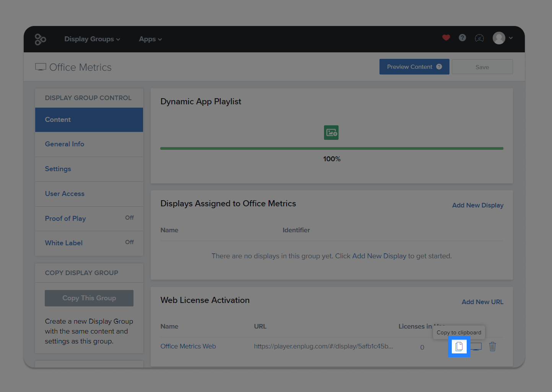Click the red heart icon

coord(446,37)
